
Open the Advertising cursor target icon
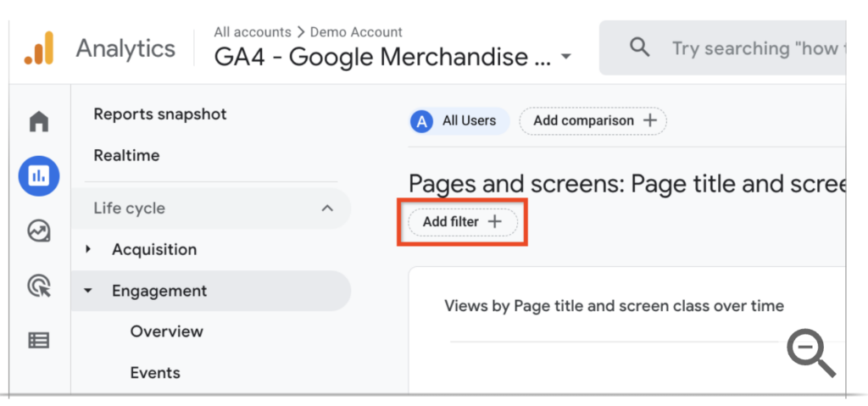pyautogui.click(x=39, y=286)
